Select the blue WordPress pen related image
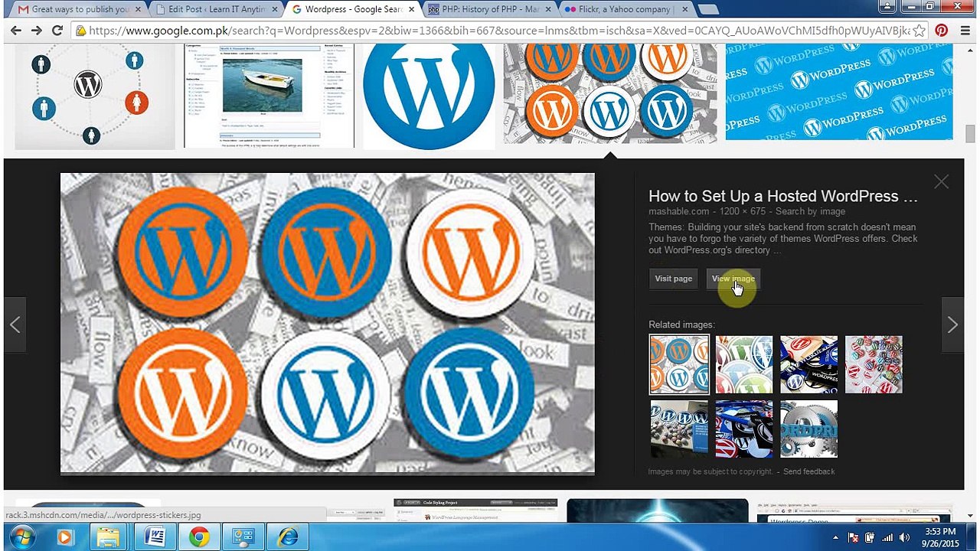Viewport: 980px width, 551px height. 744,429
